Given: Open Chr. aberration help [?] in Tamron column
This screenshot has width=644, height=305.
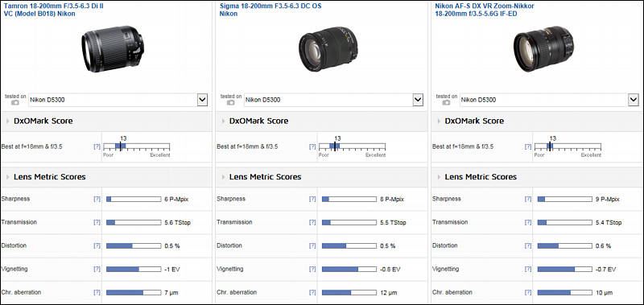Looking at the screenshot, I should coord(97,292).
